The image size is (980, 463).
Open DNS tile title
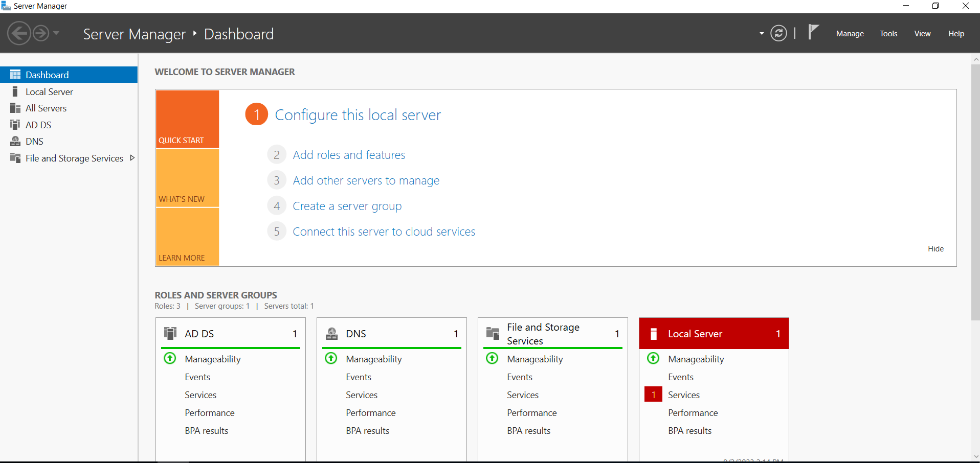356,334
